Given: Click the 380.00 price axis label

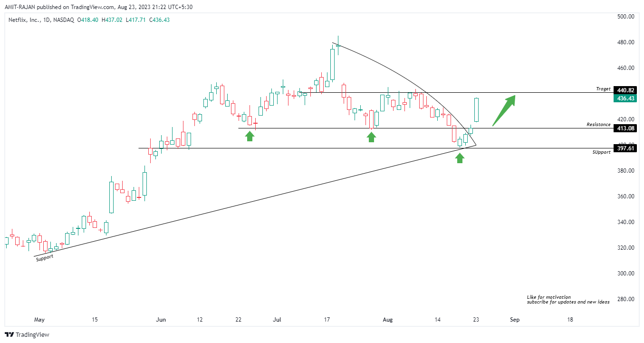Looking at the screenshot, I should pyautogui.click(x=625, y=171).
